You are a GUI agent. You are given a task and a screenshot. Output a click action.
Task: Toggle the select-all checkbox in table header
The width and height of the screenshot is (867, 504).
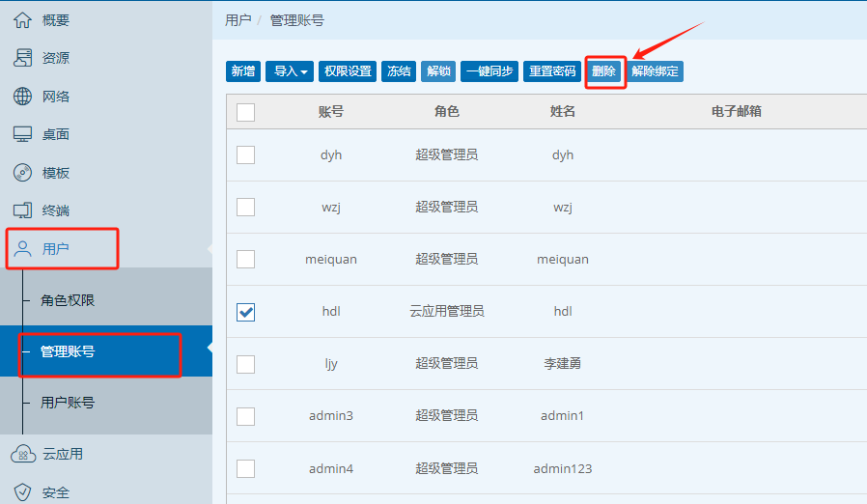pyautogui.click(x=246, y=112)
